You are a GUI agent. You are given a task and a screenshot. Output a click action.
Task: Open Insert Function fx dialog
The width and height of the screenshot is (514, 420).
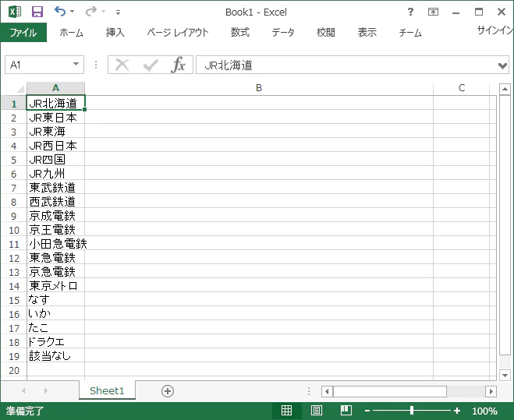coord(178,65)
